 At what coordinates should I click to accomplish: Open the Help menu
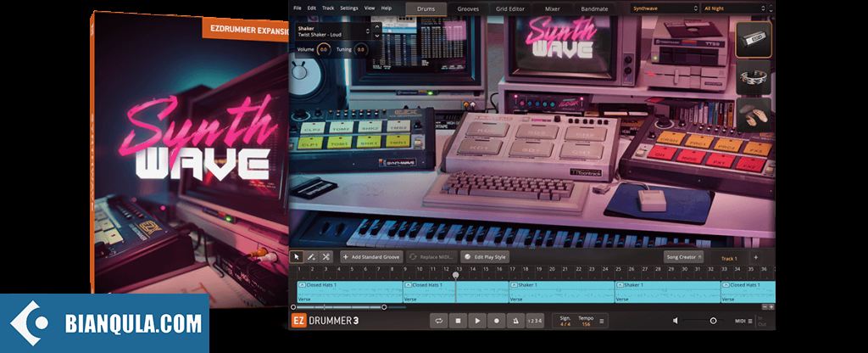pos(387,8)
